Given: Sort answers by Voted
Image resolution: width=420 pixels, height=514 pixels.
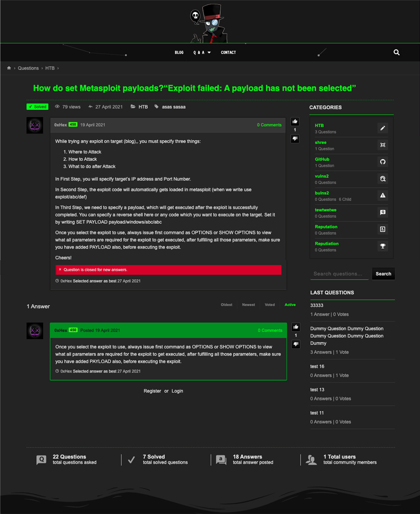Looking at the screenshot, I should pyautogui.click(x=270, y=305).
